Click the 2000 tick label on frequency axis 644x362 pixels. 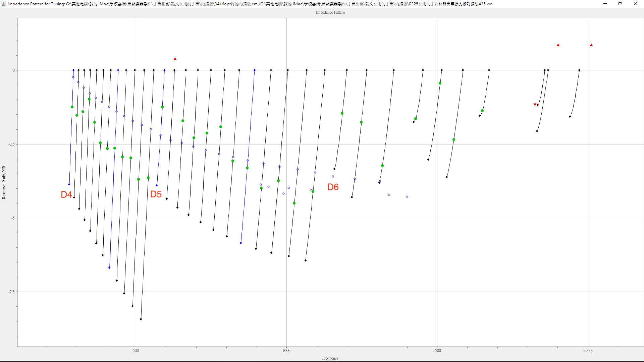(x=588, y=351)
